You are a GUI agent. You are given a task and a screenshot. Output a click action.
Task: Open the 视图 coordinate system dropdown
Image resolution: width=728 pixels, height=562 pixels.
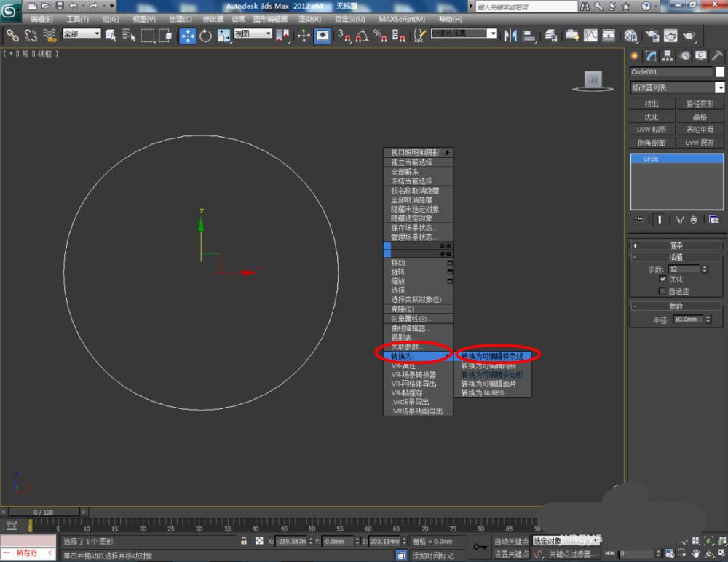point(253,34)
